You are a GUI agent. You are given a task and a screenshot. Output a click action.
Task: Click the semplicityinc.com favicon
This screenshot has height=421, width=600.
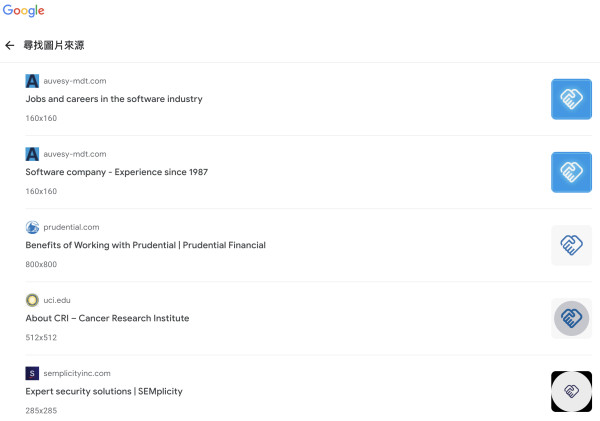32,373
